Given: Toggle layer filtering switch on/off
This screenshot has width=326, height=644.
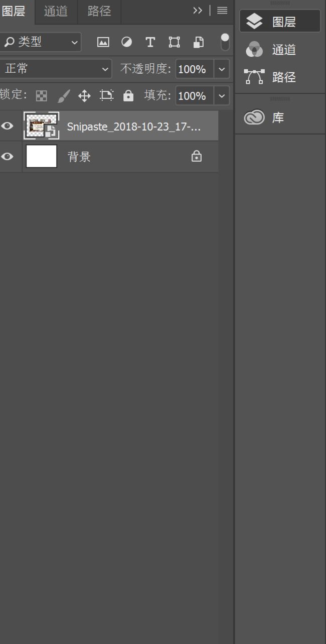Looking at the screenshot, I should pyautogui.click(x=225, y=42).
